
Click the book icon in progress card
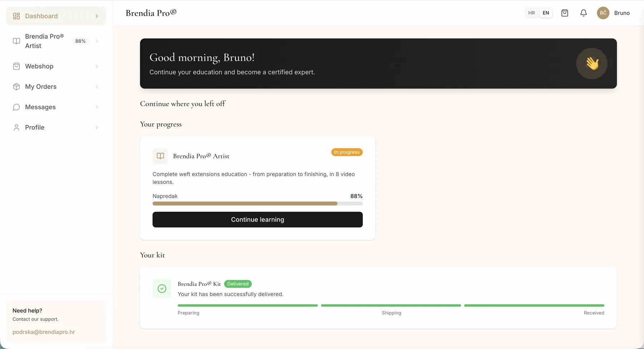[160, 156]
